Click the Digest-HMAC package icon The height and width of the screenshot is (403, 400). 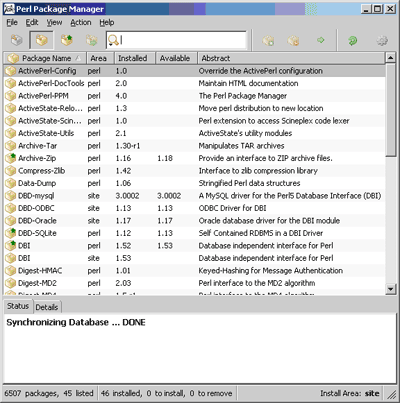click(11, 271)
